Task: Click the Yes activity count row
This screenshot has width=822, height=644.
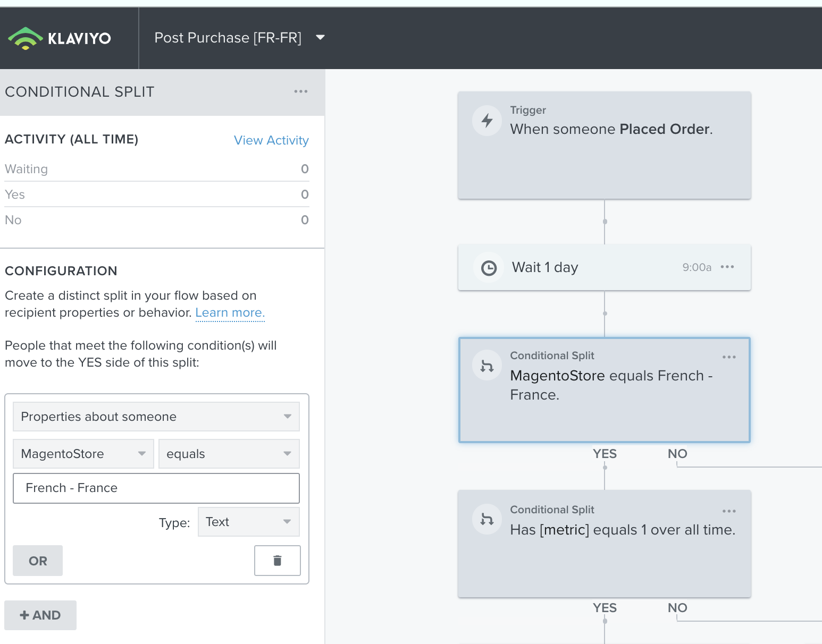Action: (157, 194)
